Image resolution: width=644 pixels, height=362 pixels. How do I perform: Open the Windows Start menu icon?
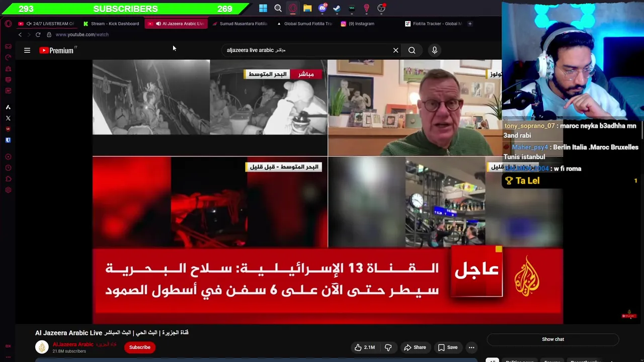pyautogui.click(x=263, y=8)
